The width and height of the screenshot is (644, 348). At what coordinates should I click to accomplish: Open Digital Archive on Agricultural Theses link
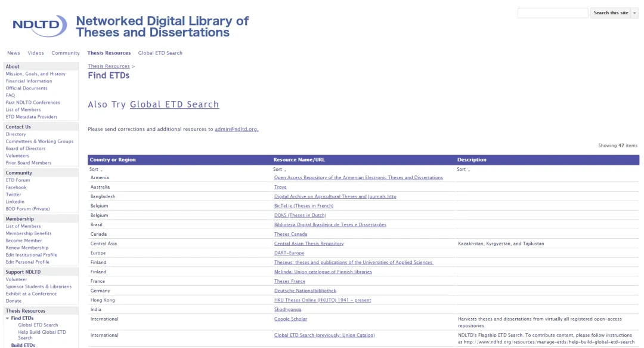335,196
